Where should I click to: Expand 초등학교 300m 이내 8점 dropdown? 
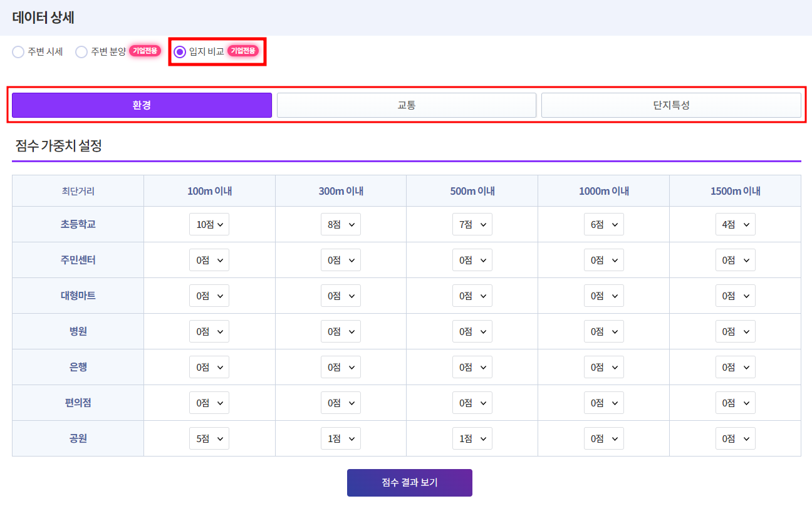341,224
